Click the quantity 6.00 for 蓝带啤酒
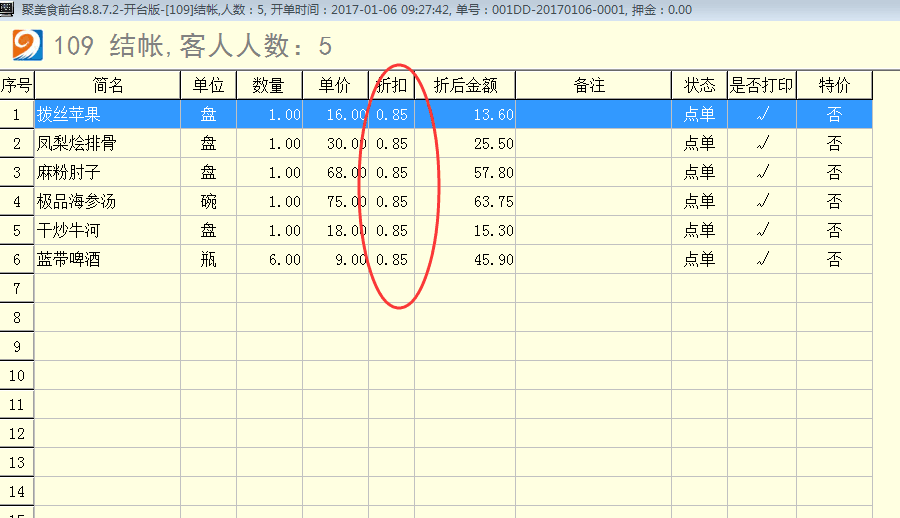900x518 pixels. pyautogui.click(x=269, y=259)
